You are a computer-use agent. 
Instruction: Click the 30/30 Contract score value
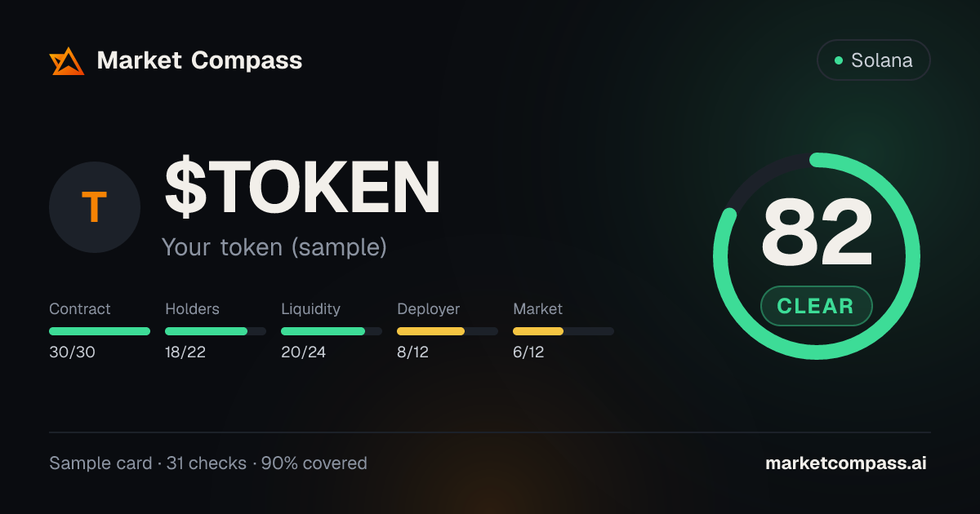click(72, 352)
